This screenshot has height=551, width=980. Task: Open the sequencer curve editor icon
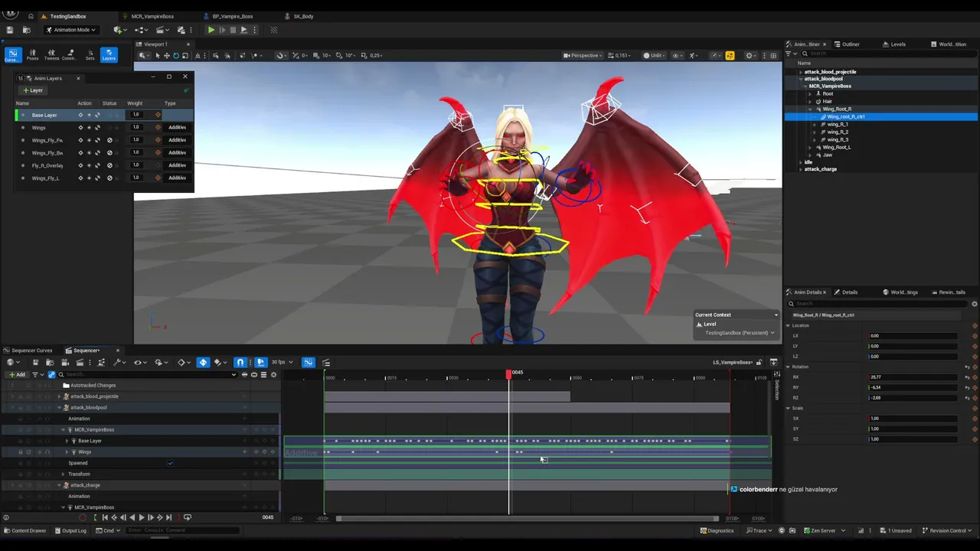[308, 363]
